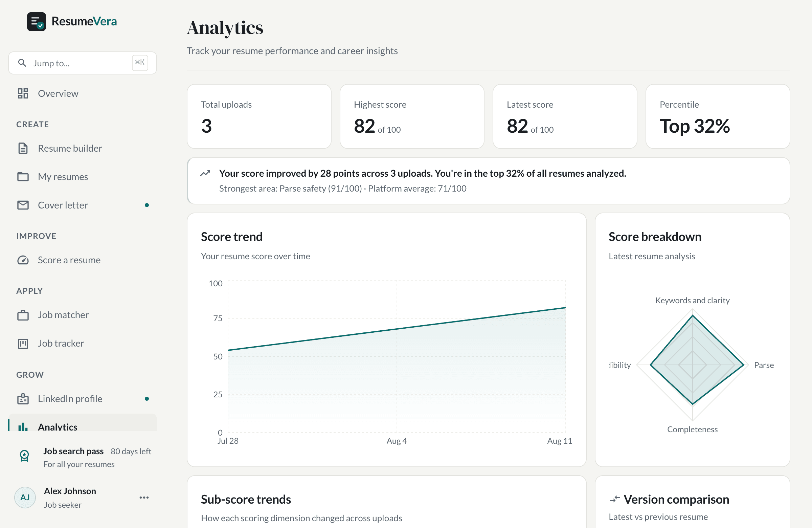Click the Resume builder document icon

click(x=23, y=148)
